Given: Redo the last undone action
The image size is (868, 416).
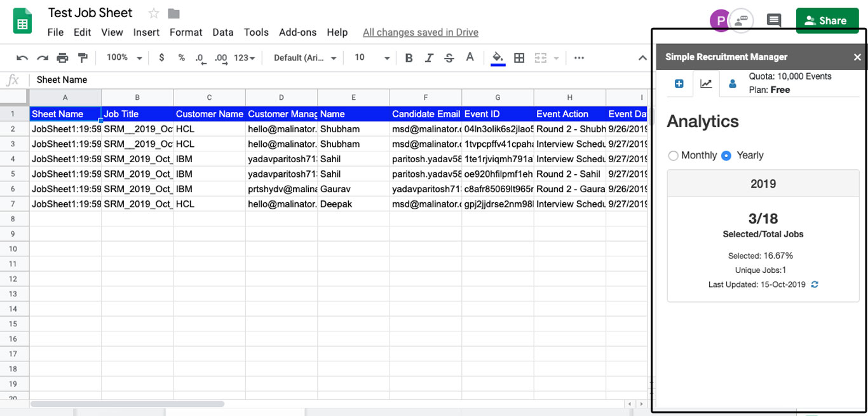Looking at the screenshot, I should point(43,58).
